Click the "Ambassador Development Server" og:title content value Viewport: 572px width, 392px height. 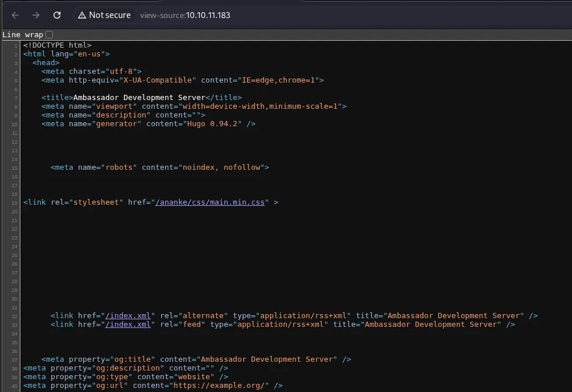point(267,359)
